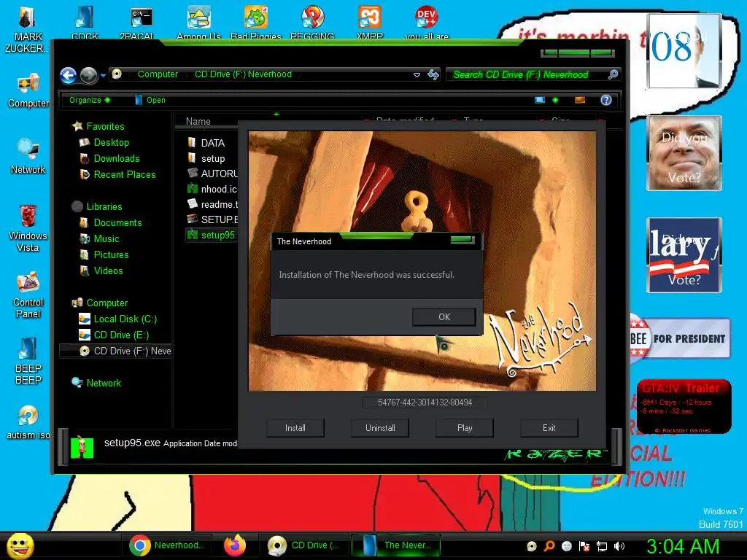Select the nhood icon file
Viewport: 747px width, 560px height.
pos(212,189)
